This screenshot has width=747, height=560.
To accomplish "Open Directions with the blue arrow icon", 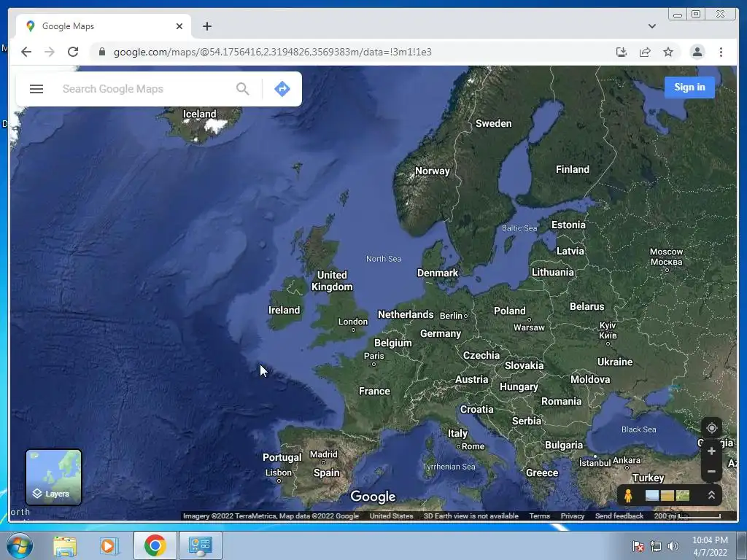I will pyautogui.click(x=282, y=89).
